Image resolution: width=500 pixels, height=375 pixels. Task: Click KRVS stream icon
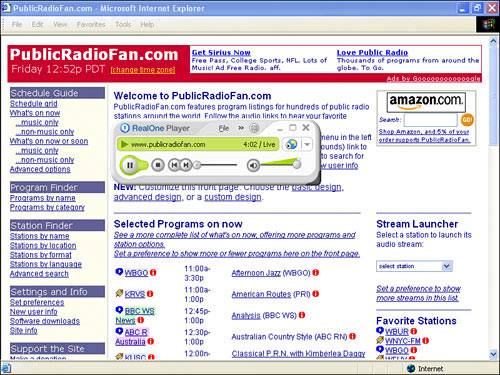pos(119,293)
